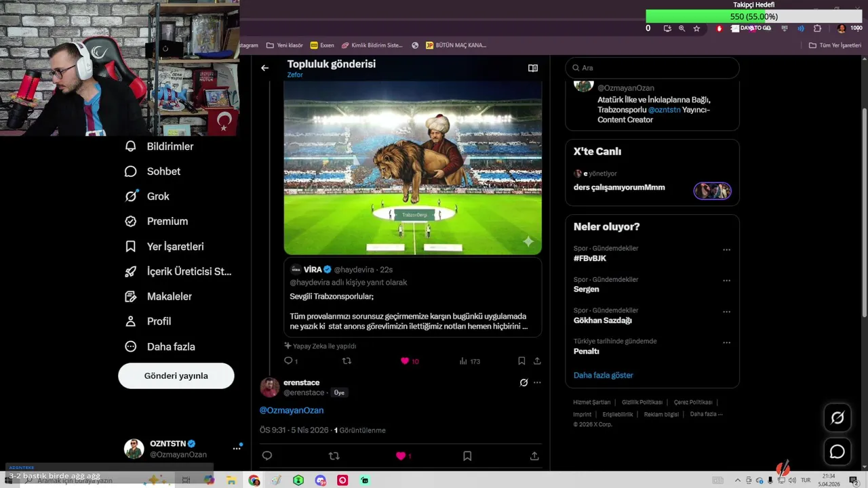Open options for the Sergen trend
The width and height of the screenshot is (868, 488).
point(726,281)
